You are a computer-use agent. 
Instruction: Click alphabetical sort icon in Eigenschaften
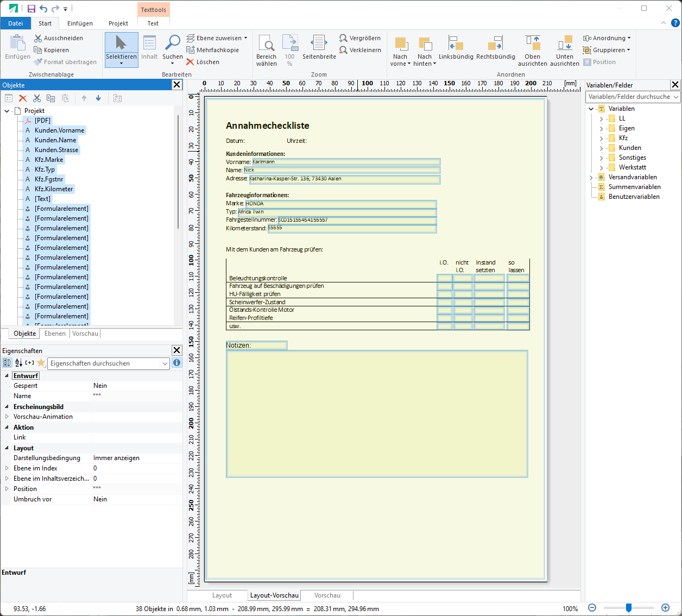18,363
